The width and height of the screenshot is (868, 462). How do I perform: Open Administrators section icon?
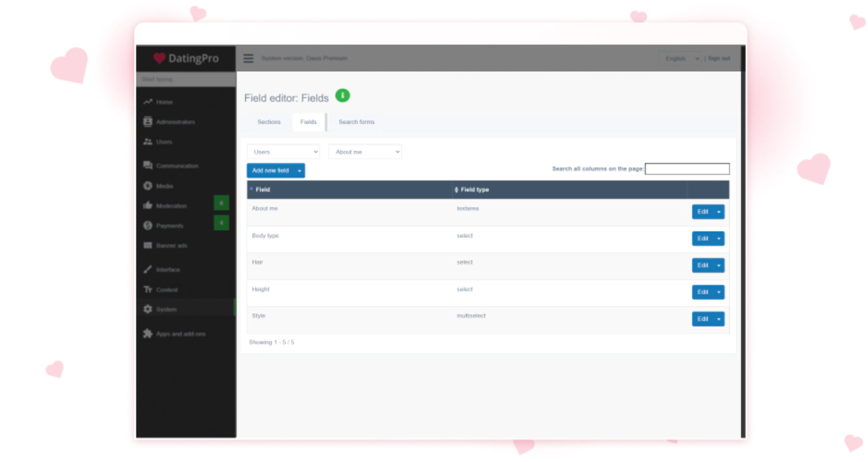tap(148, 122)
